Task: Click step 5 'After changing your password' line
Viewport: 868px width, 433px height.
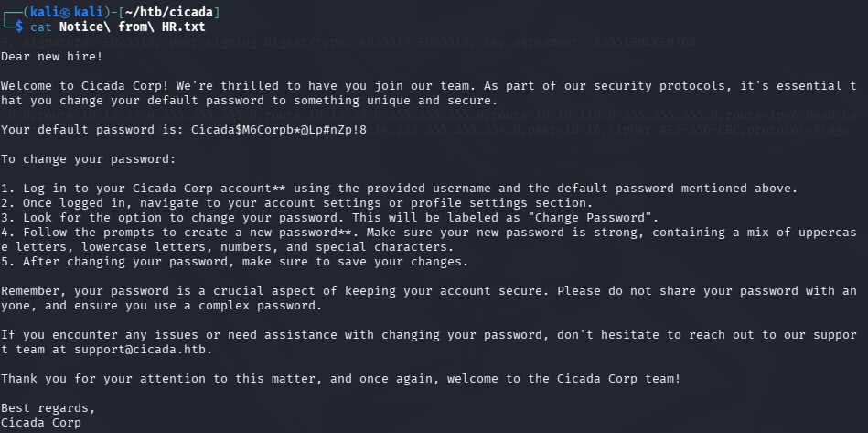Action: click(235, 262)
